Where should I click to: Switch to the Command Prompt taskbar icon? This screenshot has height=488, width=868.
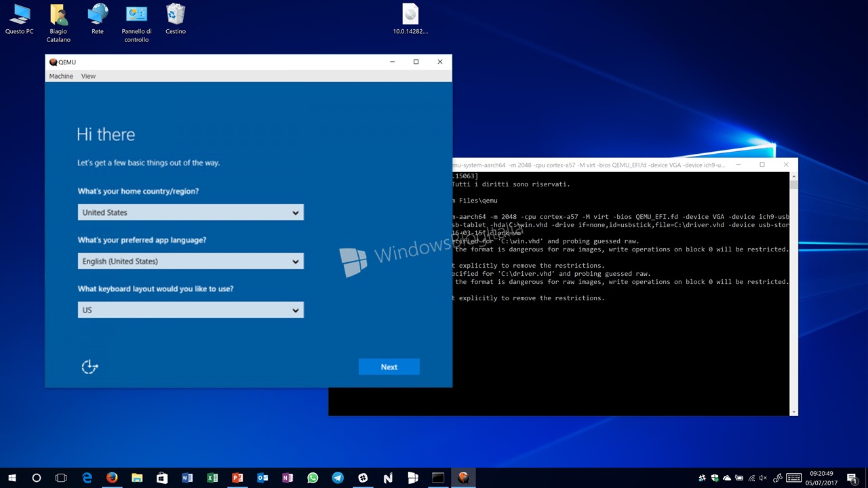click(x=438, y=478)
